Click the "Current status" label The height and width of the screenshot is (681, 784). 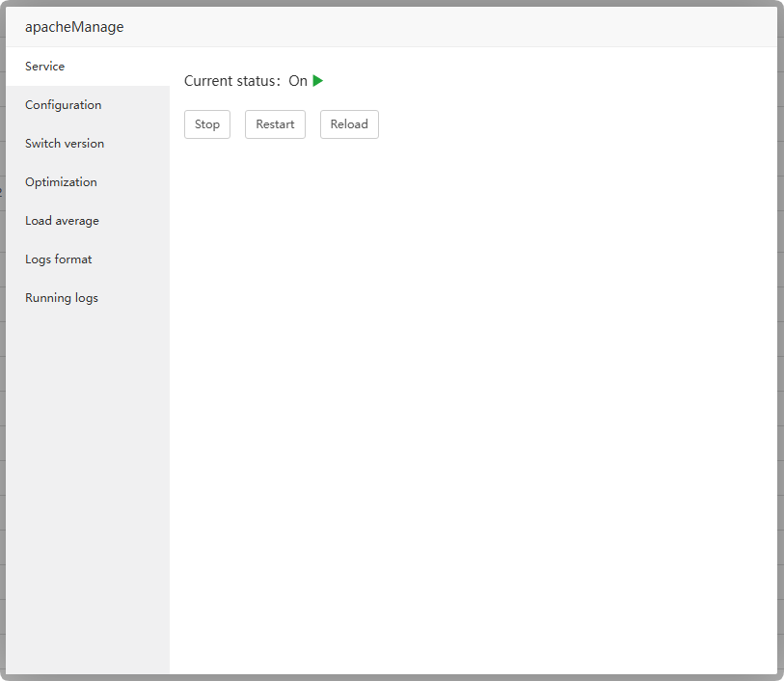231,81
